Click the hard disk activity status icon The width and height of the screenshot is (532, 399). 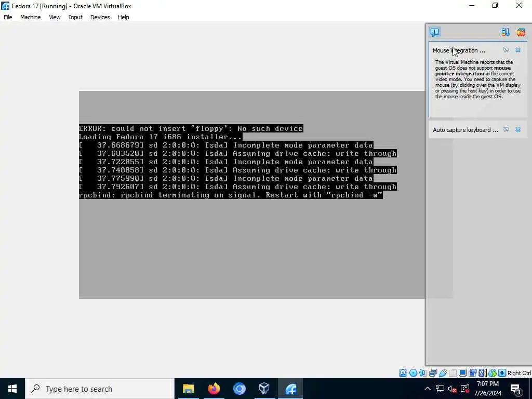(403, 373)
